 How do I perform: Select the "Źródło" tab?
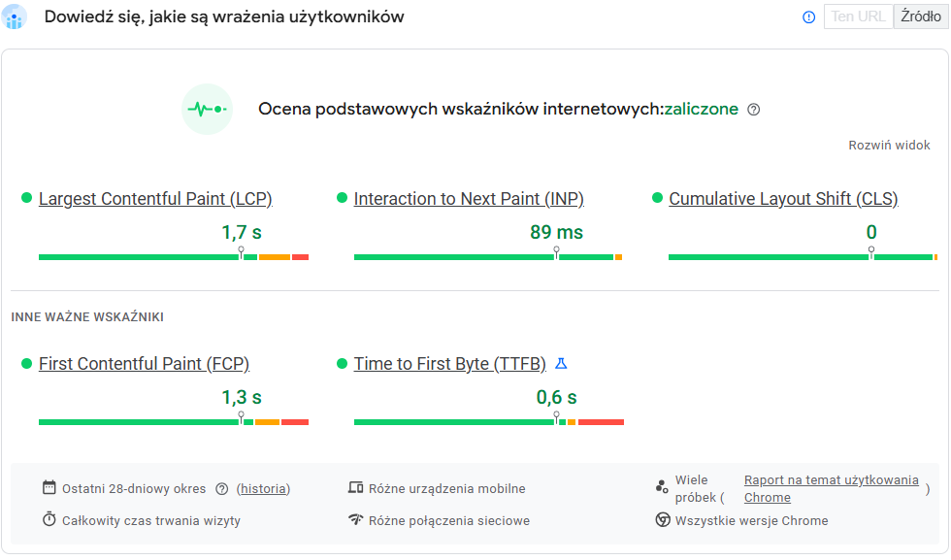pyautogui.click(x=920, y=16)
